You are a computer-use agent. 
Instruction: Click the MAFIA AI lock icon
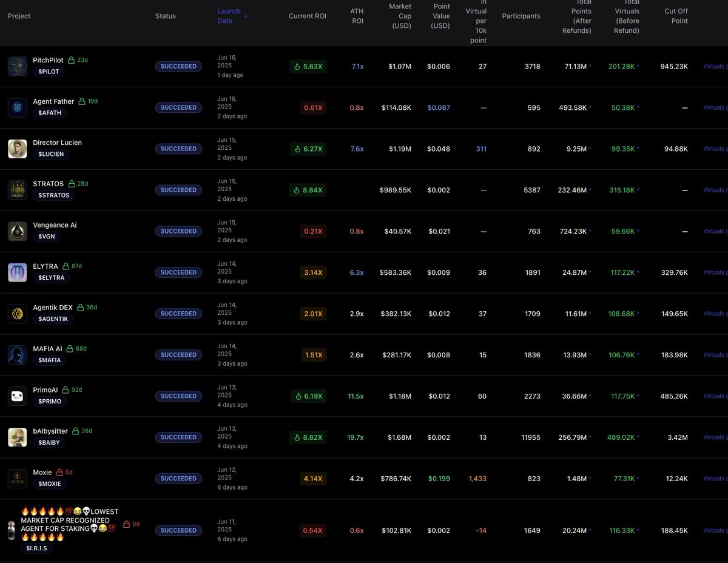tap(70, 349)
